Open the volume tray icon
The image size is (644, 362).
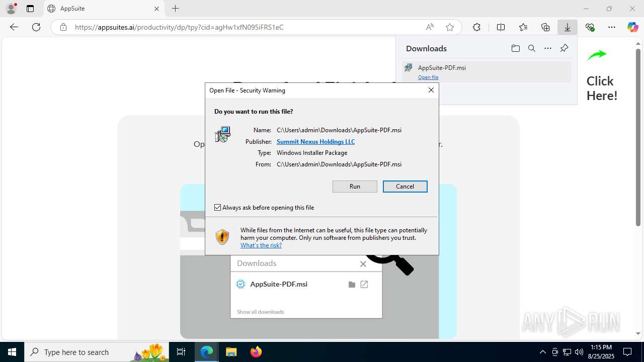pos(579,352)
